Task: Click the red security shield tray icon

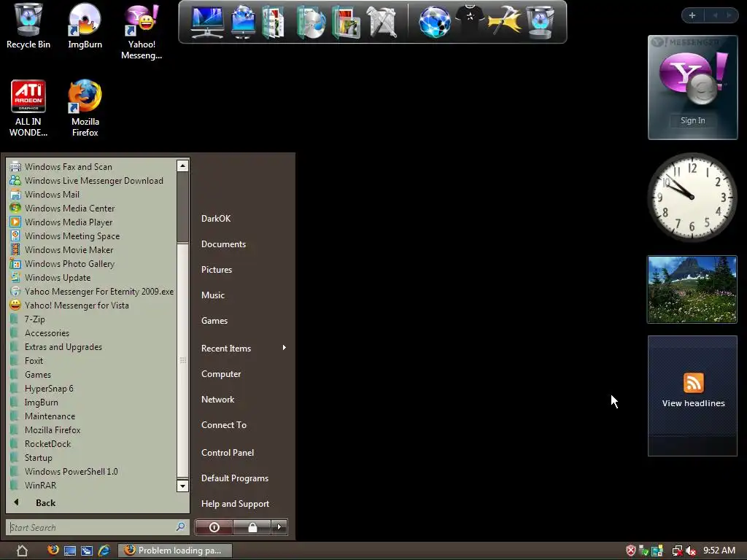Action: point(631,551)
